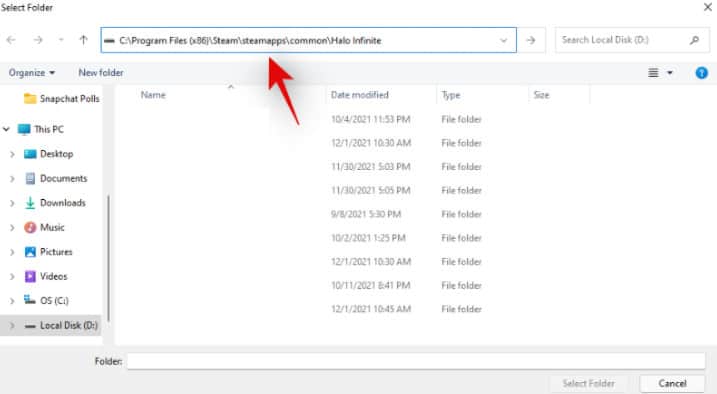The image size is (717, 394).
Task: Select Snapchat Polls folder in sidebar
Action: [x=62, y=99]
